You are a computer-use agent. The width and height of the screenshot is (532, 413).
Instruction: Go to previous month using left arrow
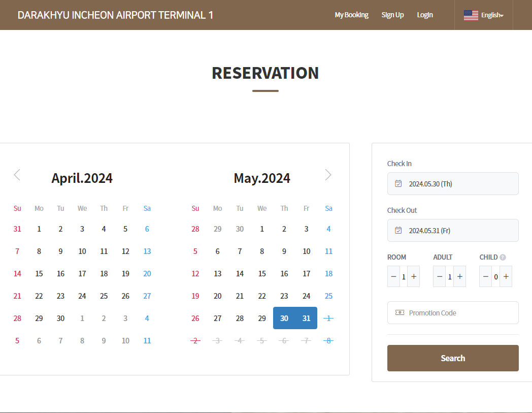(x=17, y=175)
